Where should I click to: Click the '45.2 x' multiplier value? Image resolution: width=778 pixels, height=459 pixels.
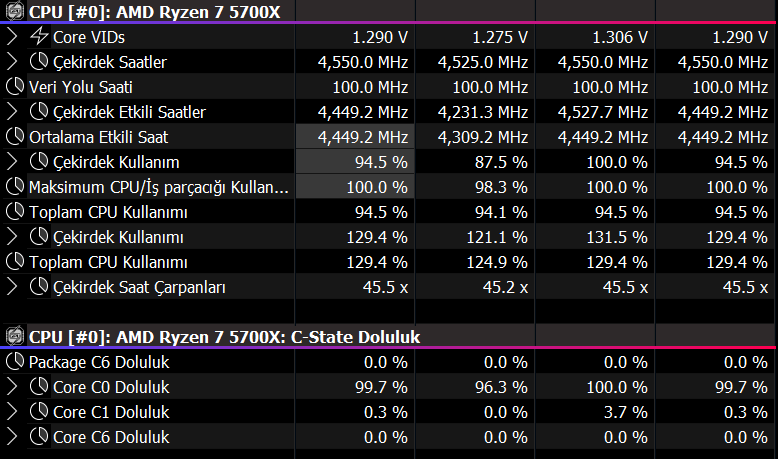(505, 287)
